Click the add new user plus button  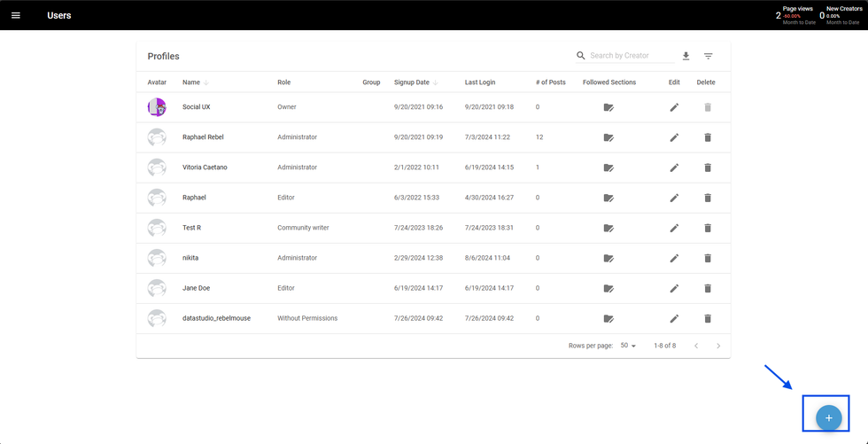[828, 417]
